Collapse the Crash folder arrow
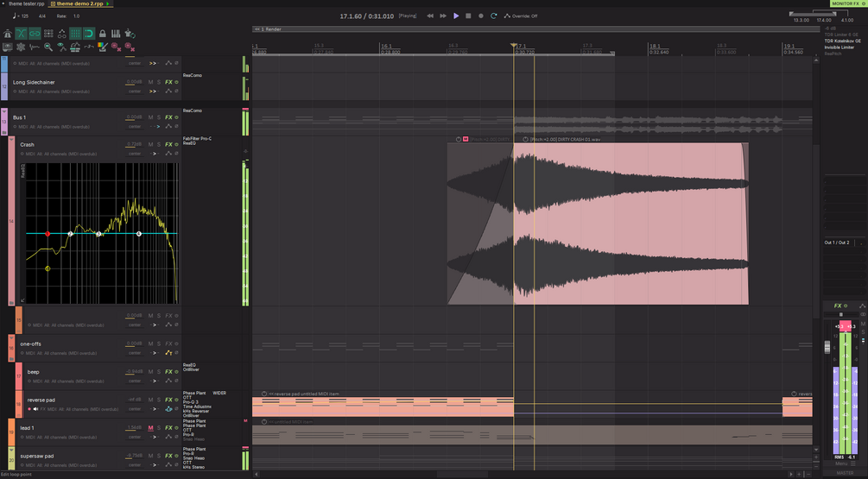The image size is (868, 479). point(11,140)
